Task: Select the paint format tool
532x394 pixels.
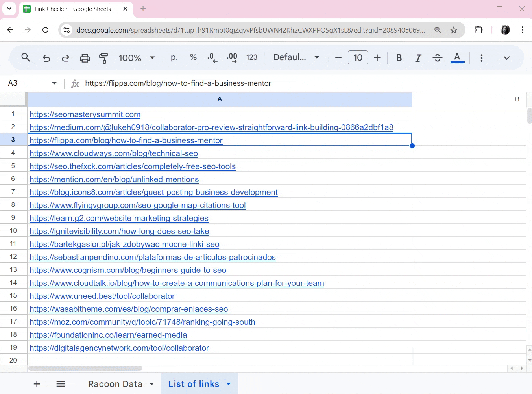Action: (x=103, y=58)
